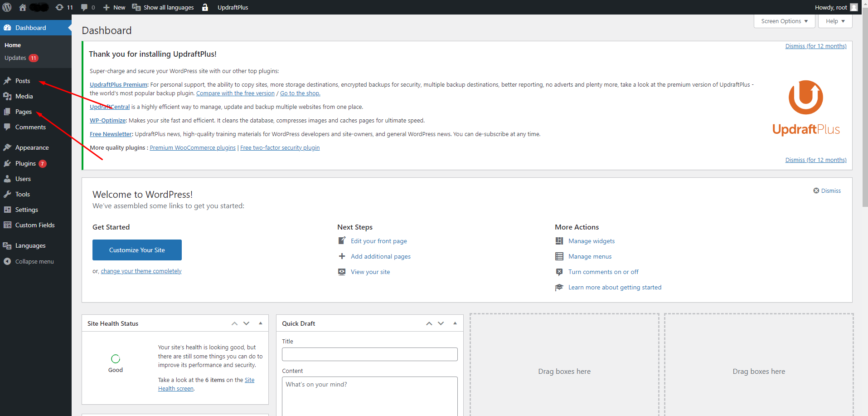Screen dimensions: 868x416
Task: Click the Add additional pages link
Action: point(380,256)
